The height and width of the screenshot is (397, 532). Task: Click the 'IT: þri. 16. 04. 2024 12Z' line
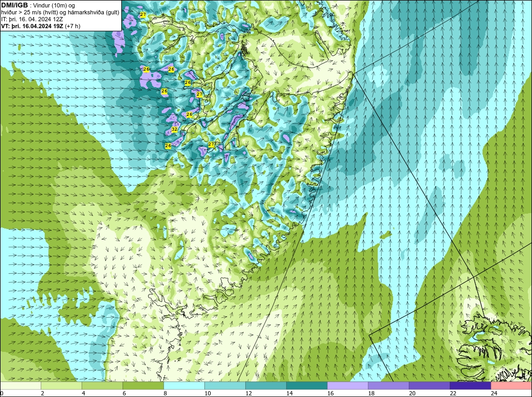click(x=32, y=19)
